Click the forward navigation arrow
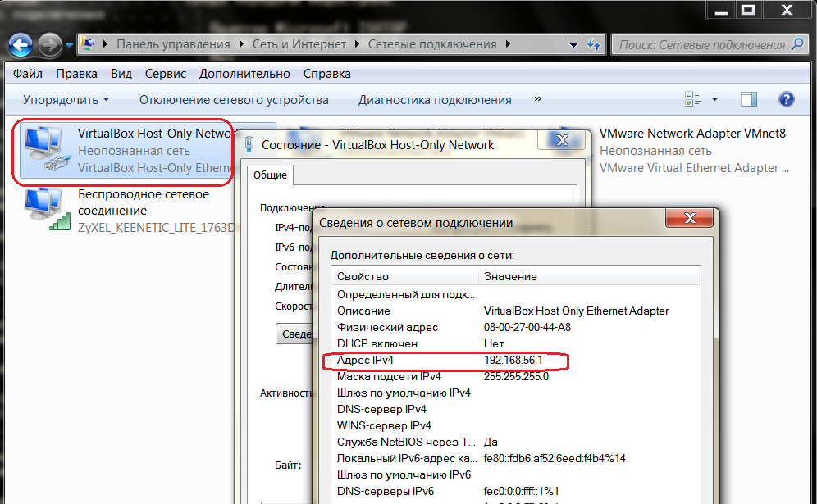The image size is (817, 504). [50, 45]
